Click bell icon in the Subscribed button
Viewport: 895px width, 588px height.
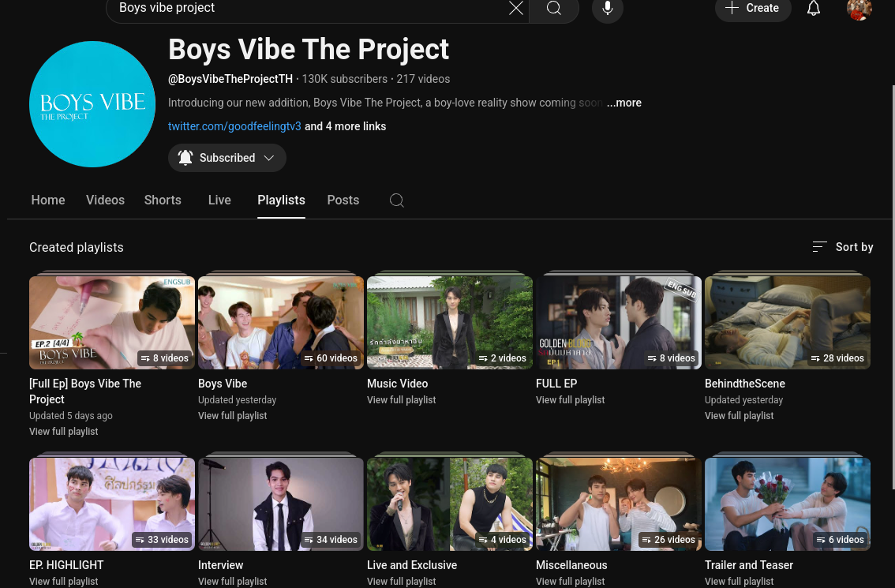point(185,158)
